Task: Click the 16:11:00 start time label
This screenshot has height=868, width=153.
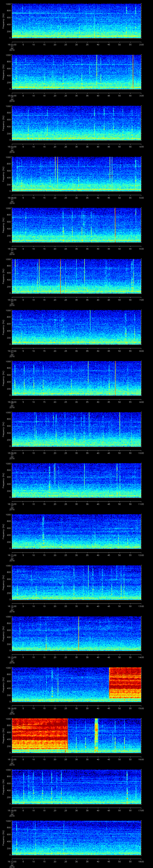Action: (x=12, y=555)
